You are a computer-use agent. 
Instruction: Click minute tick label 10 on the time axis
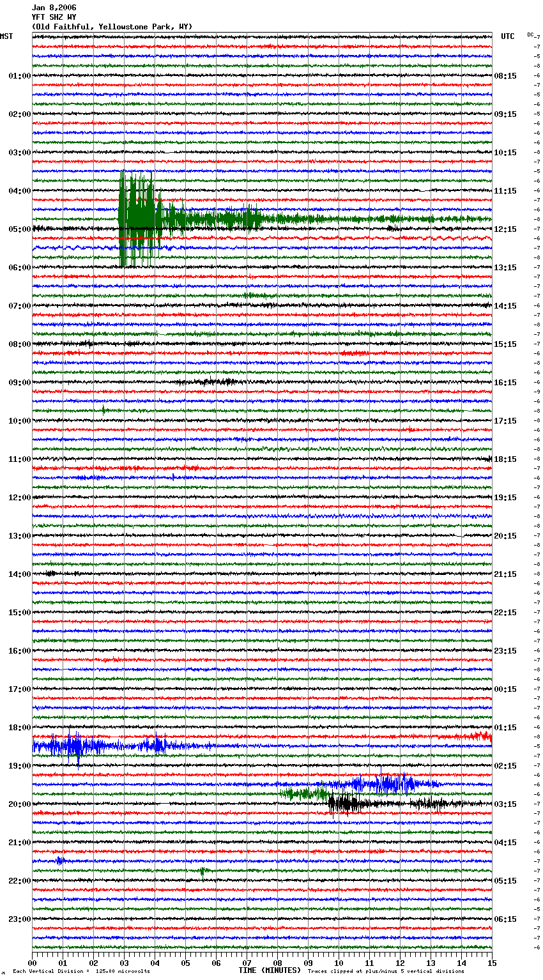(339, 963)
